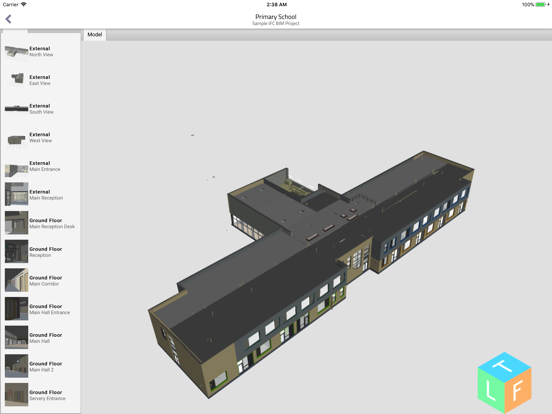552x414 pixels.
Task: Open Ground Floor Main Corridor thumbnail
Action: [16, 280]
